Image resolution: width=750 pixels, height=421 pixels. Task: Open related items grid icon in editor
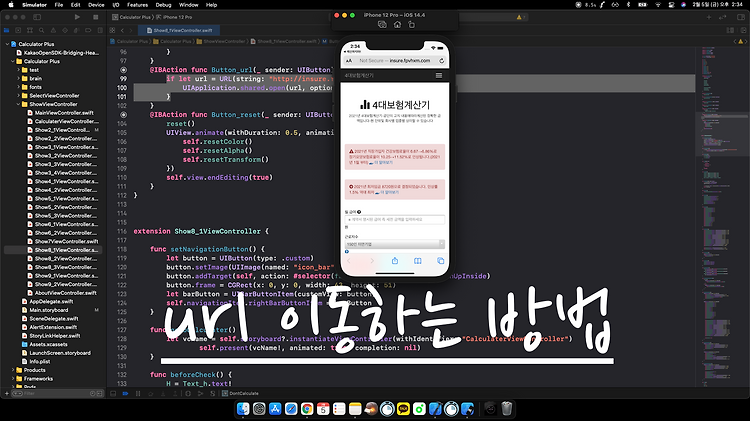click(112, 30)
